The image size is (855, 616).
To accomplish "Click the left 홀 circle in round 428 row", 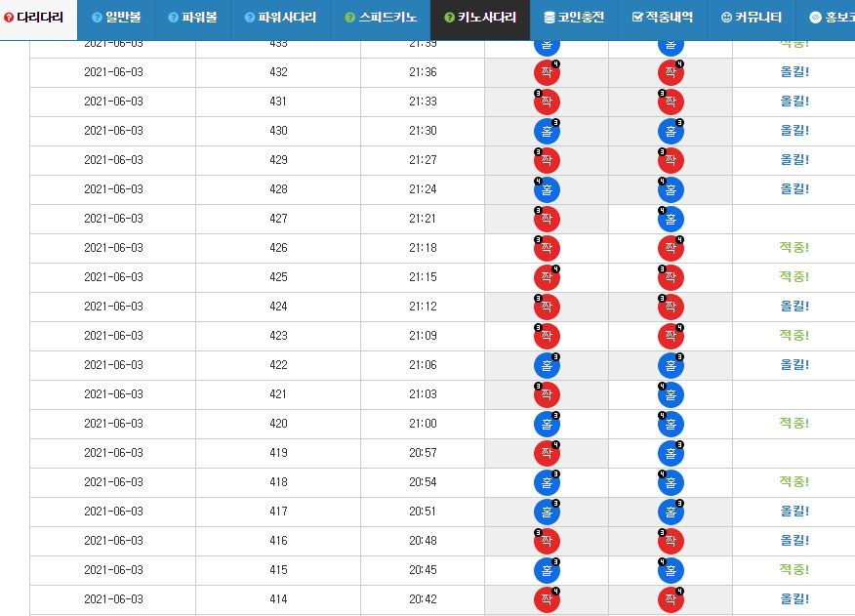I will [x=547, y=189].
